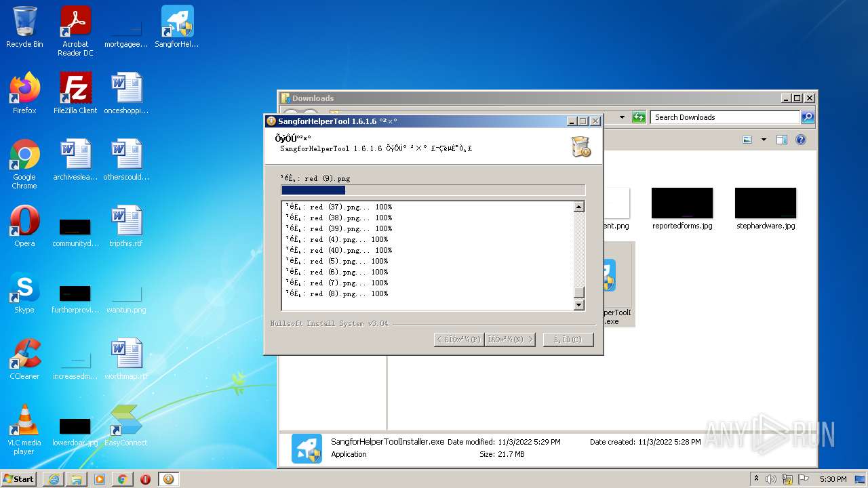Launch VLC media player shortcut
Viewport: 868px width, 488px height.
pyautogui.click(x=24, y=430)
